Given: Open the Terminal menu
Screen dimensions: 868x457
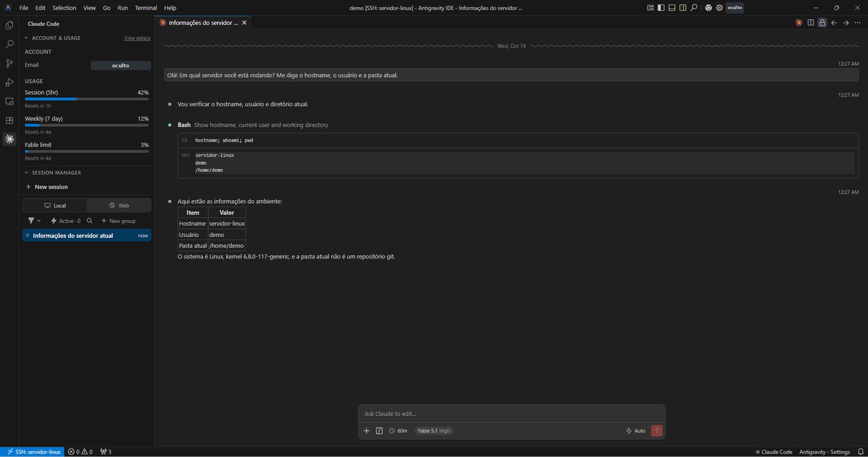Looking at the screenshot, I should pos(146,8).
